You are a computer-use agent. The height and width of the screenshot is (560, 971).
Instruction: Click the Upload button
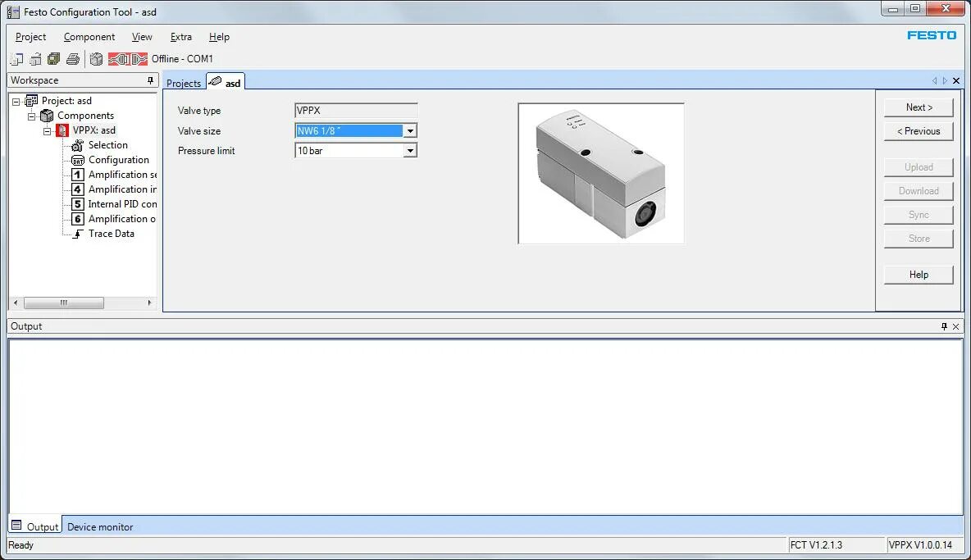point(919,167)
